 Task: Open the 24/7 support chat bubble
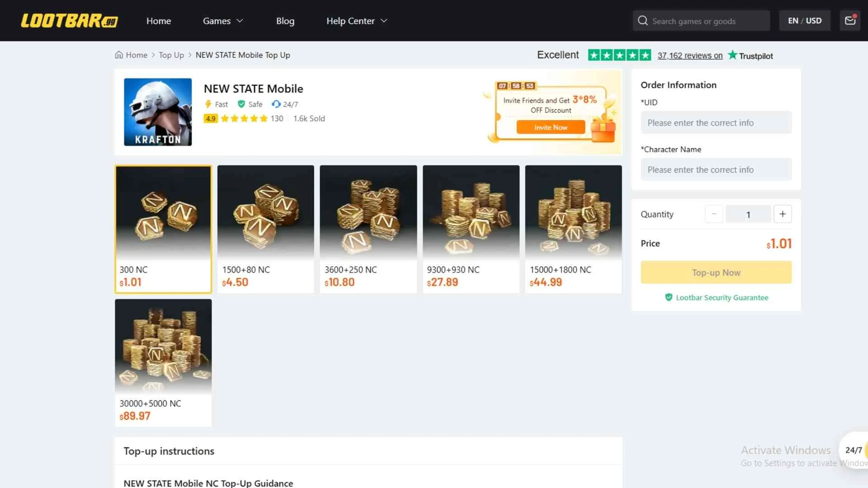click(854, 450)
